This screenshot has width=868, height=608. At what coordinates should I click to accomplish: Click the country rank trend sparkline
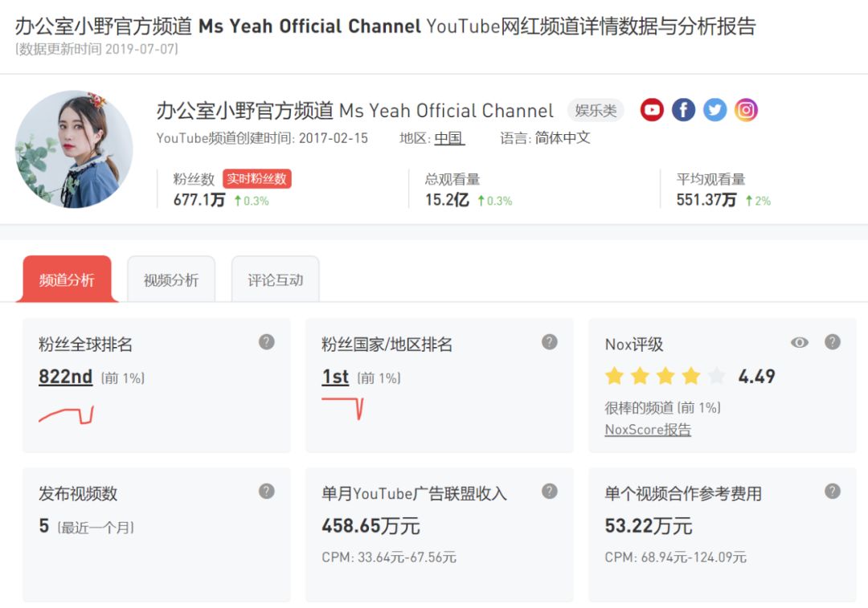342,408
